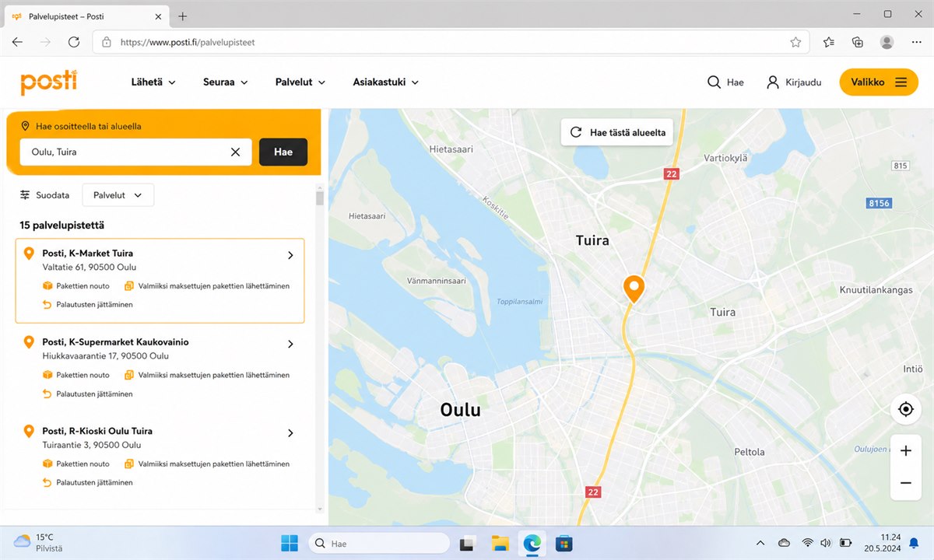This screenshot has height=560, width=934.
Task: Click the Posti logo
Action: (x=48, y=82)
